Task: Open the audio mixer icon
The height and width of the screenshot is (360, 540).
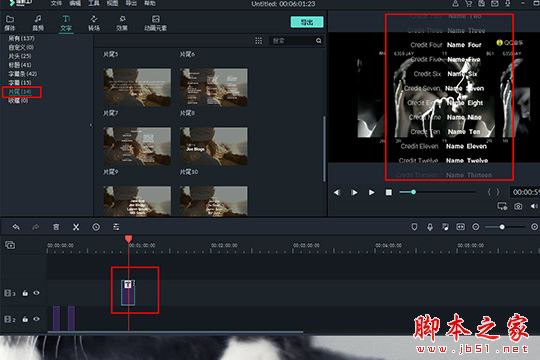Action: point(445,227)
